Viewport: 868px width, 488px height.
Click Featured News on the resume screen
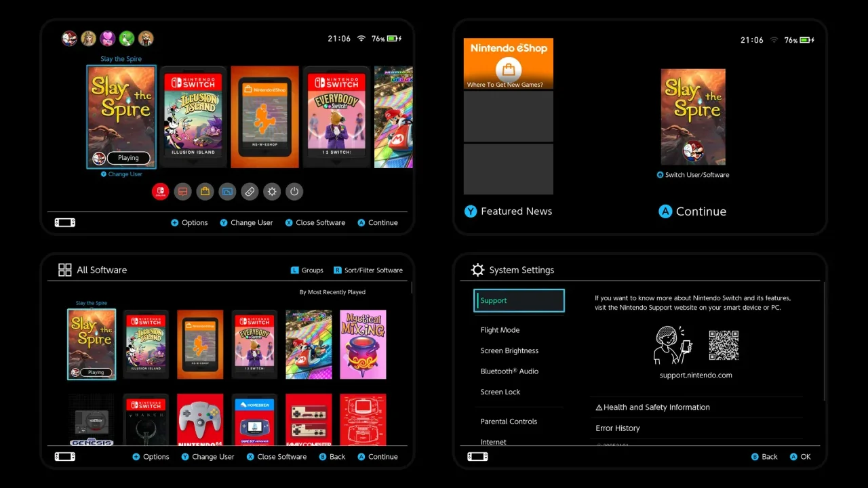(x=509, y=211)
